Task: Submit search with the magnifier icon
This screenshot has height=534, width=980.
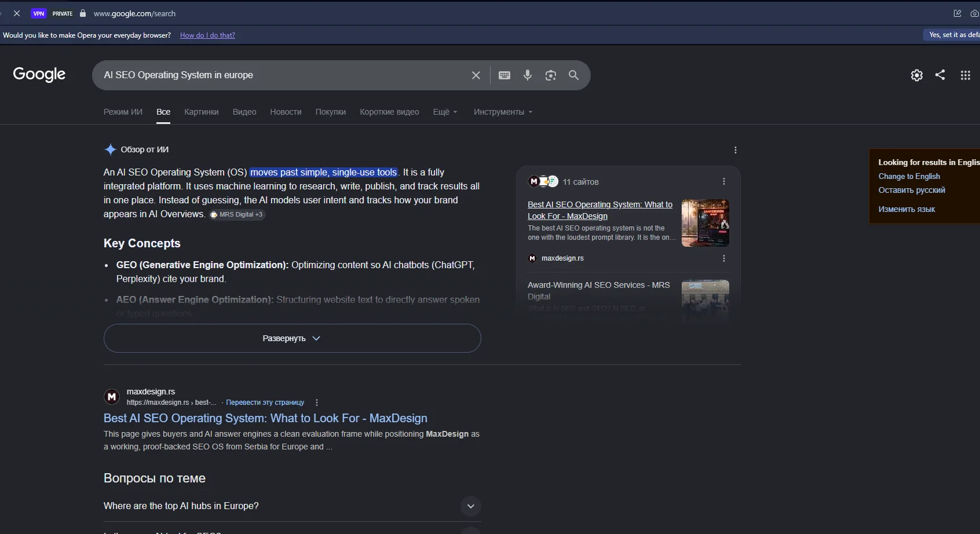Action: [x=574, y=75]
